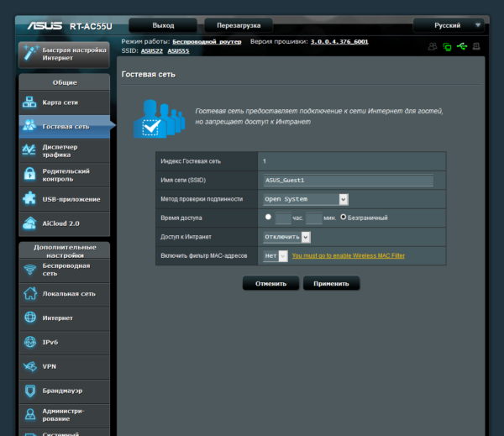Click the SSID field containing ASUS_Guest1
Image resolution: width=504 pixels, height=436 pixels.
point(348,181)
